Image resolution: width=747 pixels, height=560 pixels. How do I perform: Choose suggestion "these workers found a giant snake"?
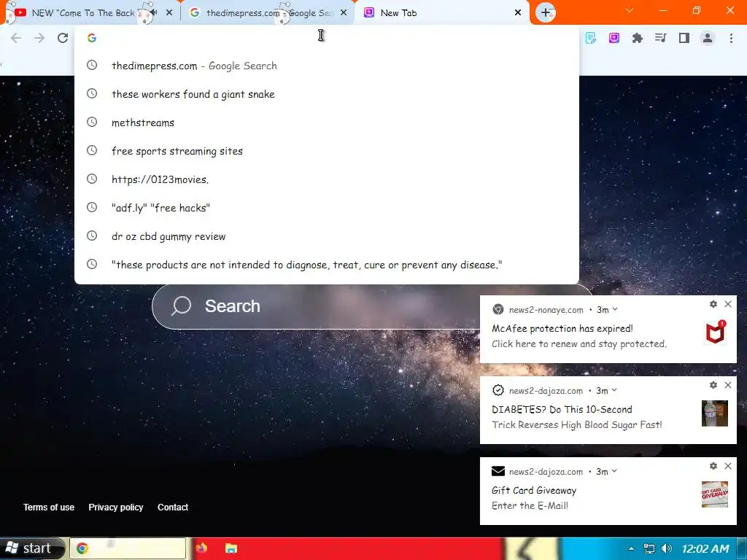pyautogui.click(x=327, y=94)
